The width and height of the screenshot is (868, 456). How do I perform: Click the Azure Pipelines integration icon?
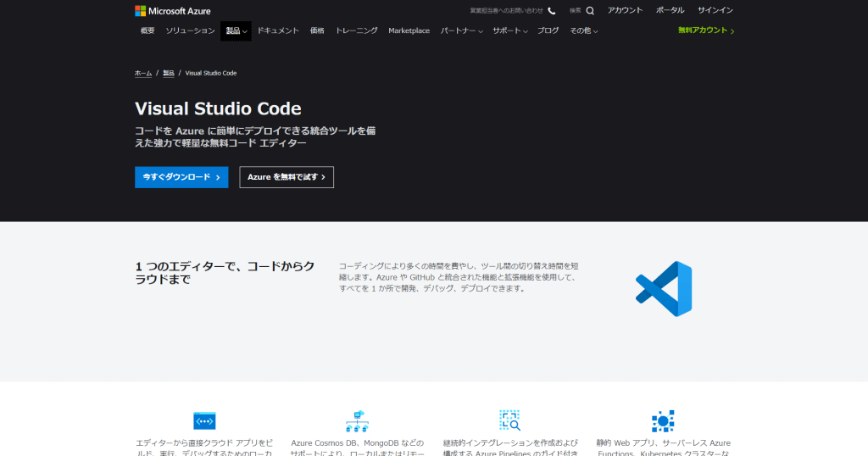[x=509, y=420]
